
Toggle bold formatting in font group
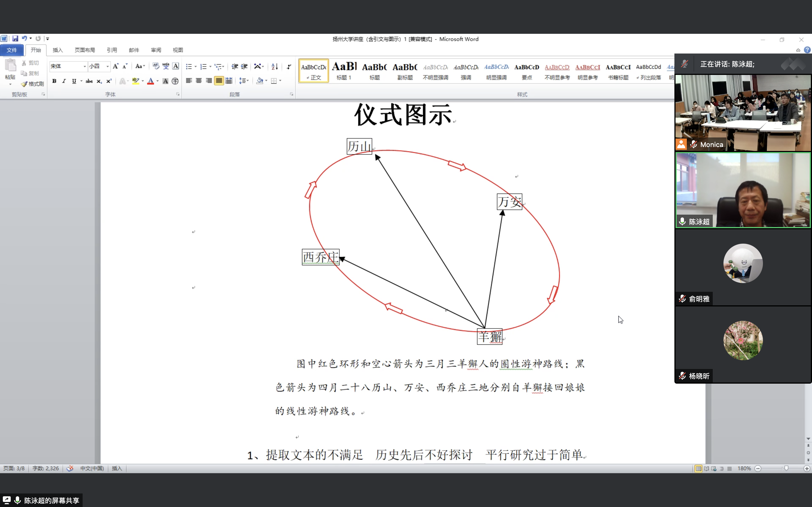[x=54, y=81]
